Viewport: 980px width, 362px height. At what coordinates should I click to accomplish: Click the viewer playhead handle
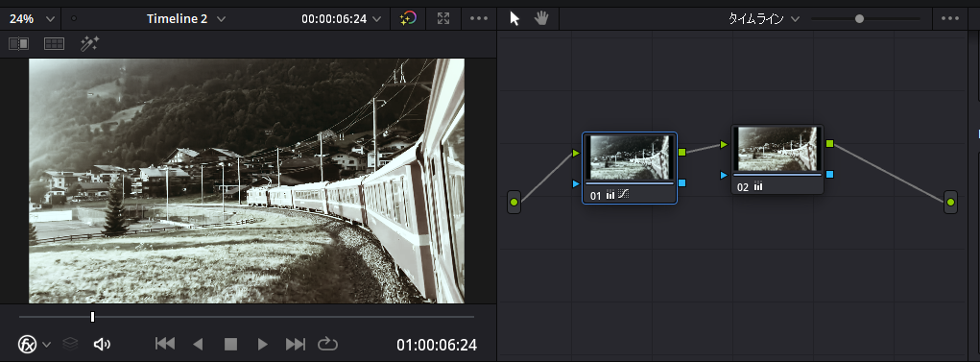point(92,317)
